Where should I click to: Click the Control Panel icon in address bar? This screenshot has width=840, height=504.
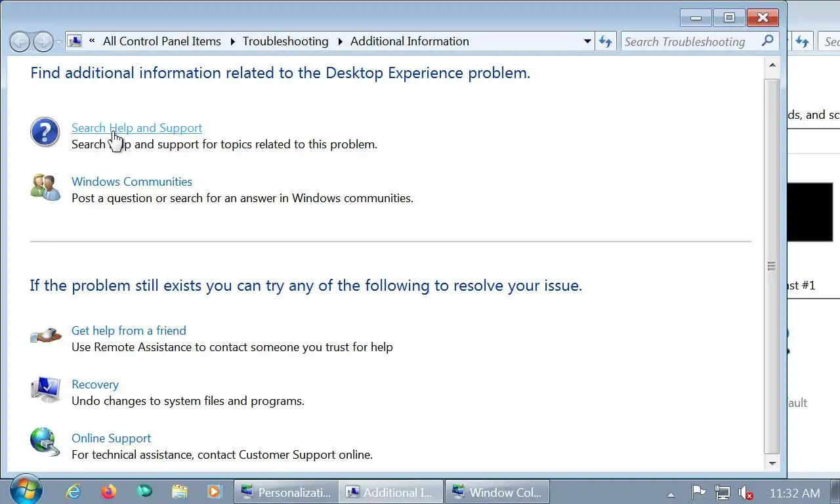pos(75,41)
